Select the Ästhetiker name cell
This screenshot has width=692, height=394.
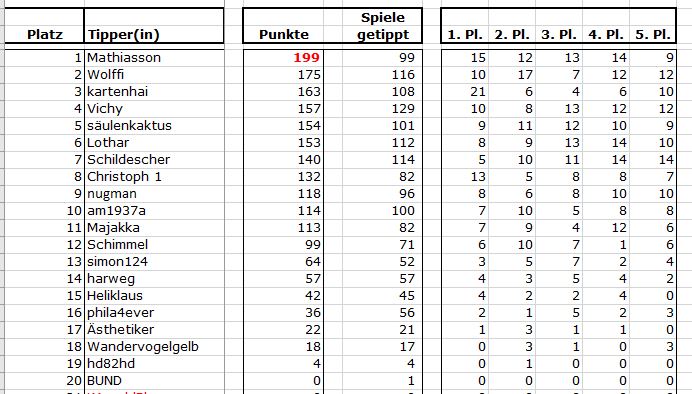click(154, 330)
